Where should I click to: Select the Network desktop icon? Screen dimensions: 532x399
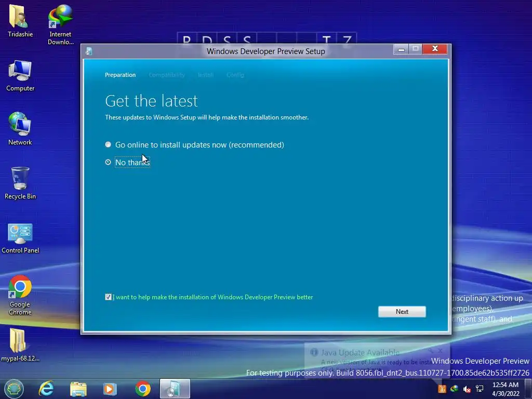pyautogui.click(x=20, y=129)
